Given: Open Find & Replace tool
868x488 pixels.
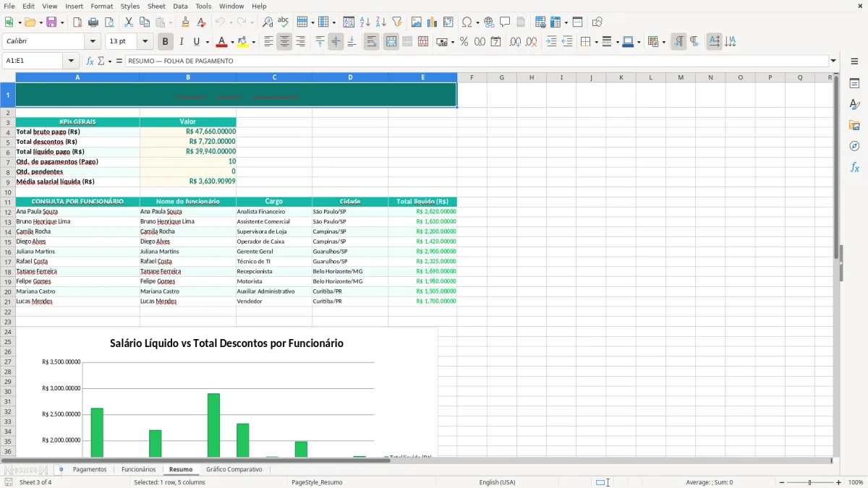Looking at the screenshot, I should 268,22.
